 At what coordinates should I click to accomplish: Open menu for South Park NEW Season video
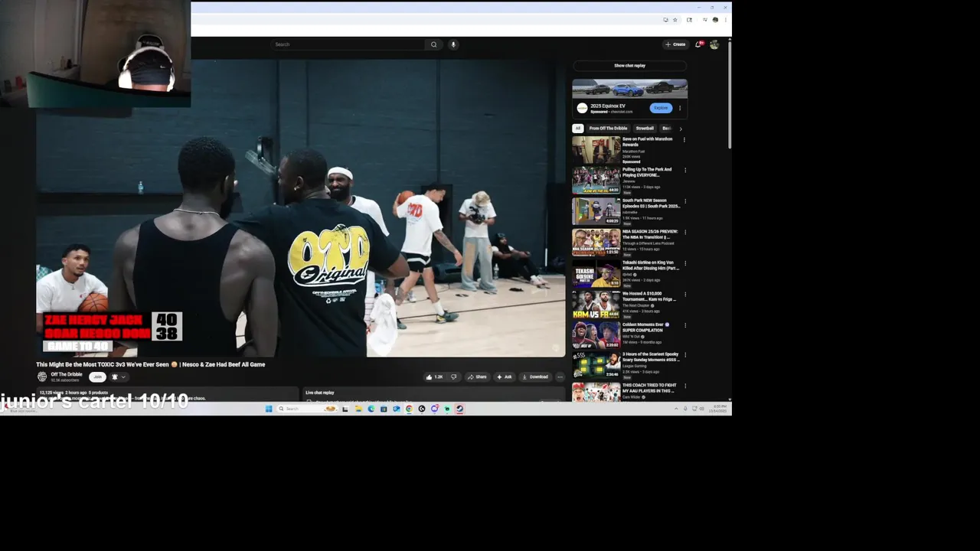[685, 201]
